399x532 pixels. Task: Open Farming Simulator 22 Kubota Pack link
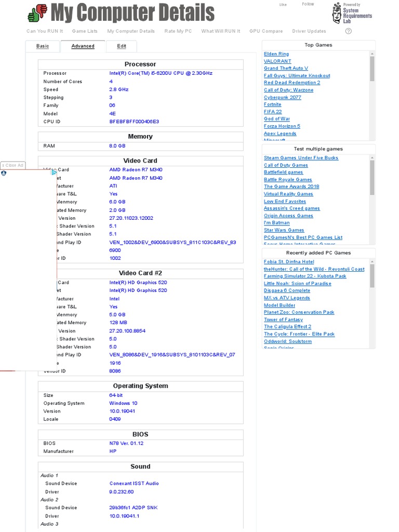pyautogui.click(x=305, y=276)
